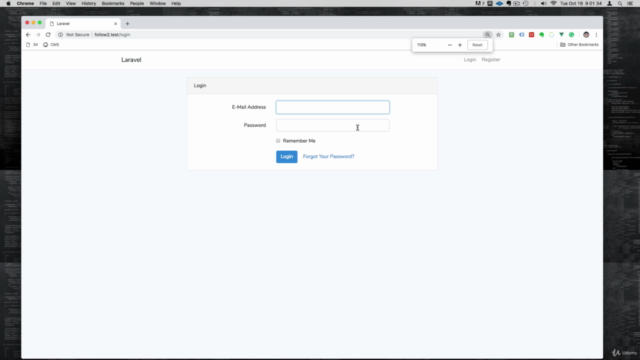
Task: Focus the E-Mail Address field
Action: 333,107
